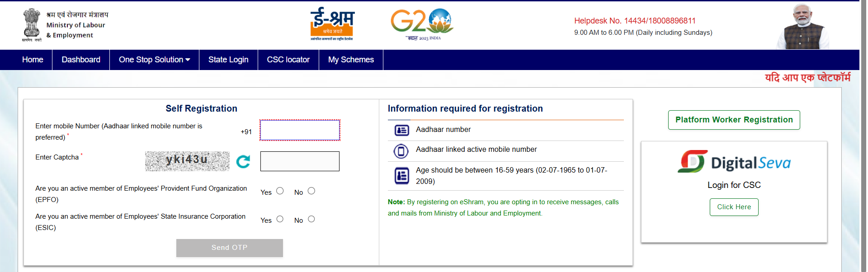The height and width of the screenshot is (272, 868).
Task: Expand the One Stop Solution dropdown
Action: [154, 60]
